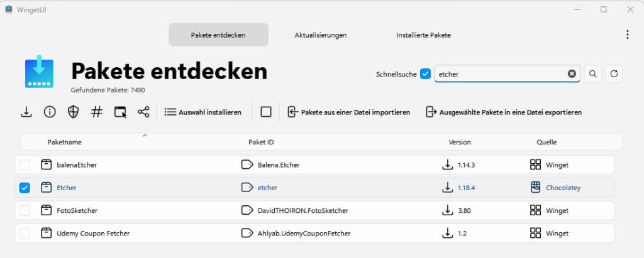Viewport: 644px width, 258px height.
Task: Click tag icon beside DavidTHOIRON.FotoSketcher
Action: (x=247, y=210)
